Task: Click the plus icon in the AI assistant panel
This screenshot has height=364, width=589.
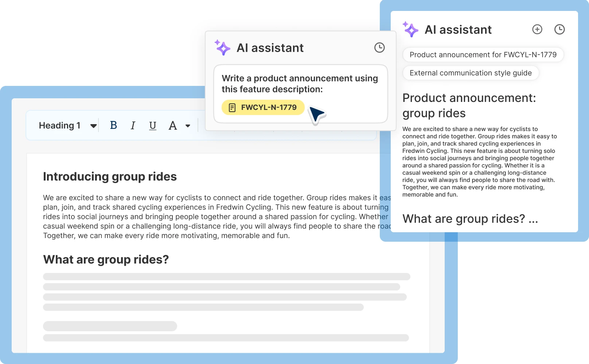Action: pyautogui.click(x=537, y=29)
